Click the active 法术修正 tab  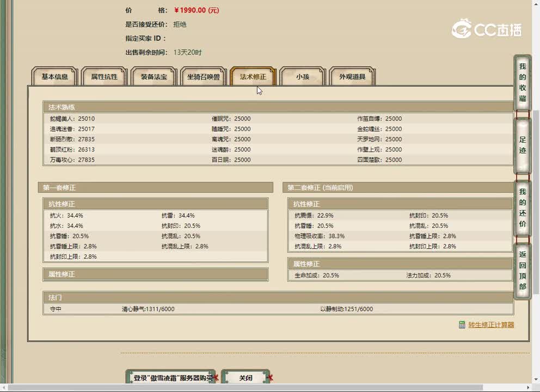point(253,77)
